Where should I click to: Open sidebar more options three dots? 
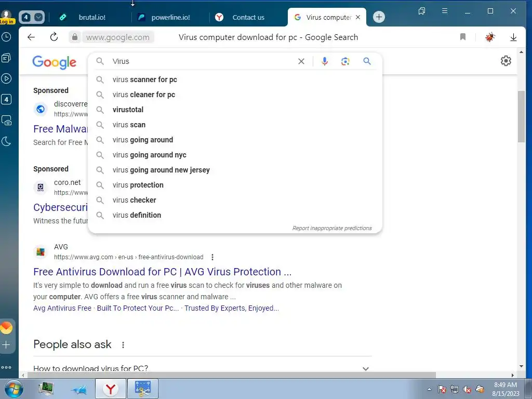tap(6, 367)
